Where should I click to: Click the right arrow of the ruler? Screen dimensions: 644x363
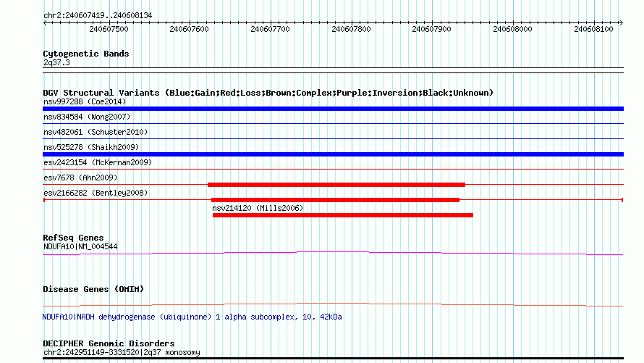(x=621, y=23)
